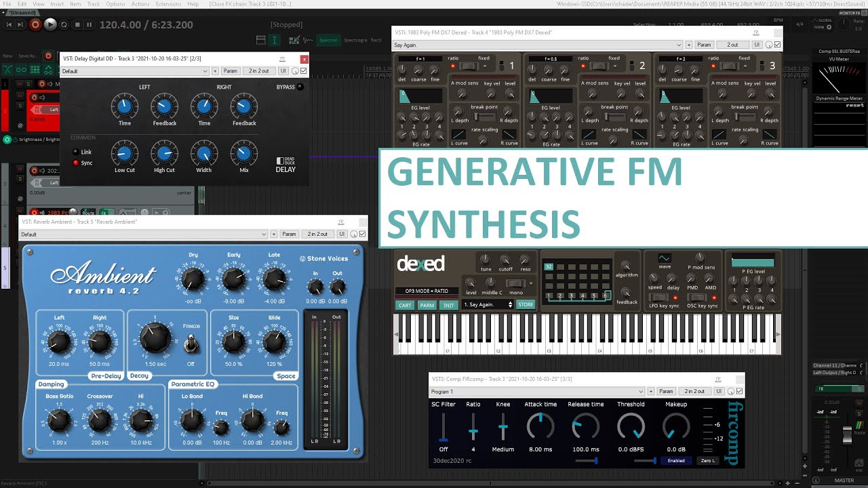Pin the Delay Digital DD window

pos(282,59)
